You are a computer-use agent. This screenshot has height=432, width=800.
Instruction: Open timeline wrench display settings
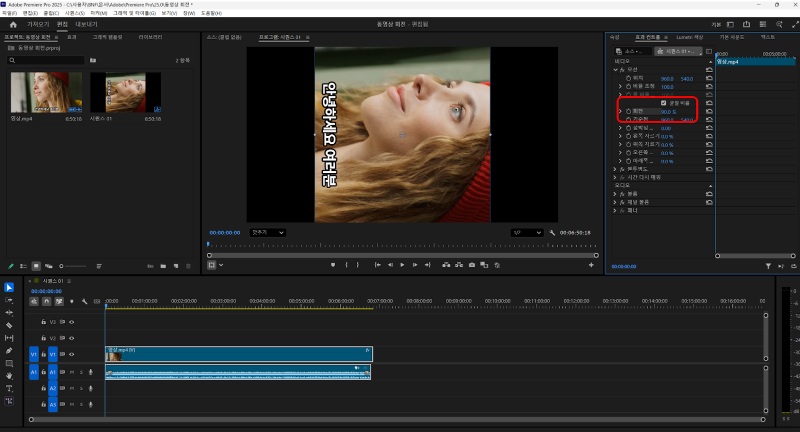coord(85,300)
